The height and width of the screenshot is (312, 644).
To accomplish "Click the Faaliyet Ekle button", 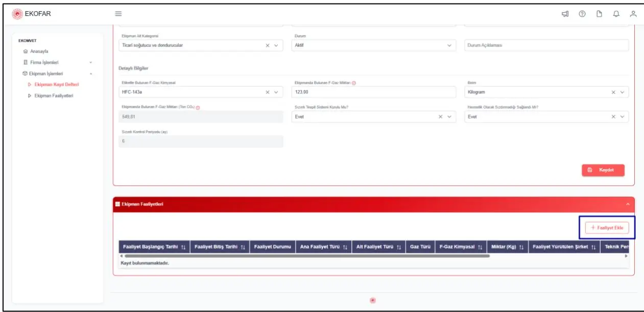I will (607, 227).
